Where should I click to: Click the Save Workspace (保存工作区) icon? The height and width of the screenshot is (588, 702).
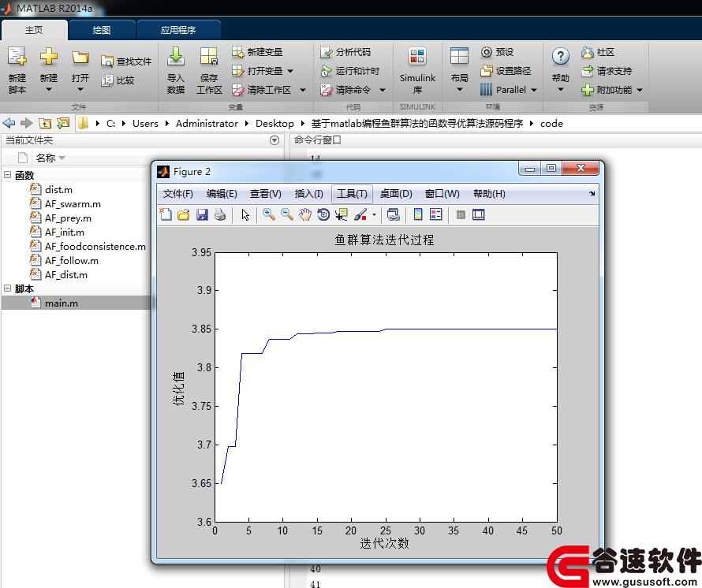[x=209, y=58]
